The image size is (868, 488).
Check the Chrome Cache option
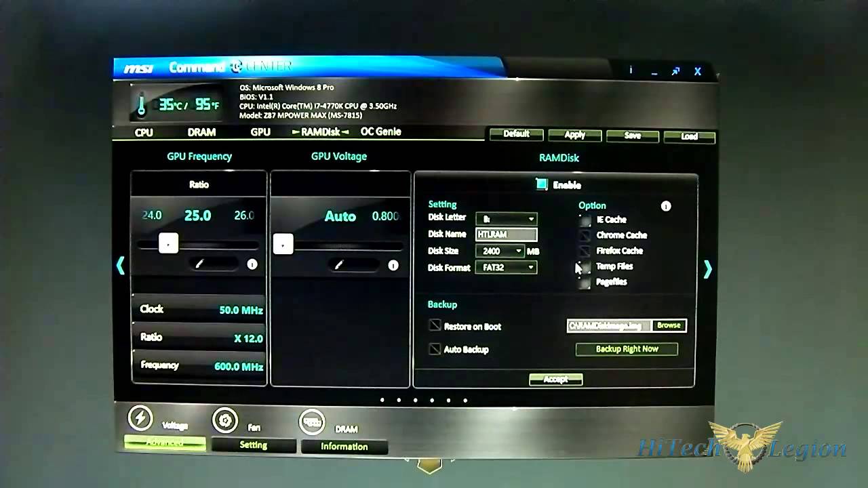(x=585, y=236)
